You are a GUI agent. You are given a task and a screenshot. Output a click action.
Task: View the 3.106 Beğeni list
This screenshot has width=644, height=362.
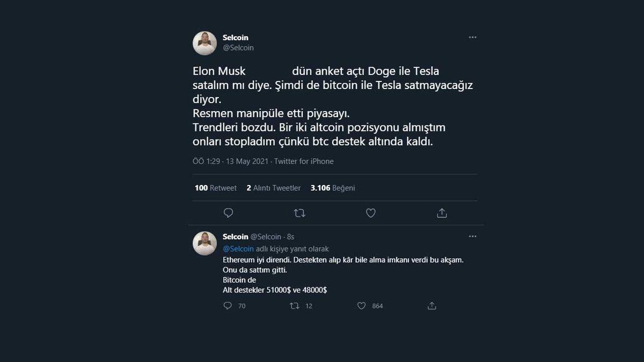(332, 188)
